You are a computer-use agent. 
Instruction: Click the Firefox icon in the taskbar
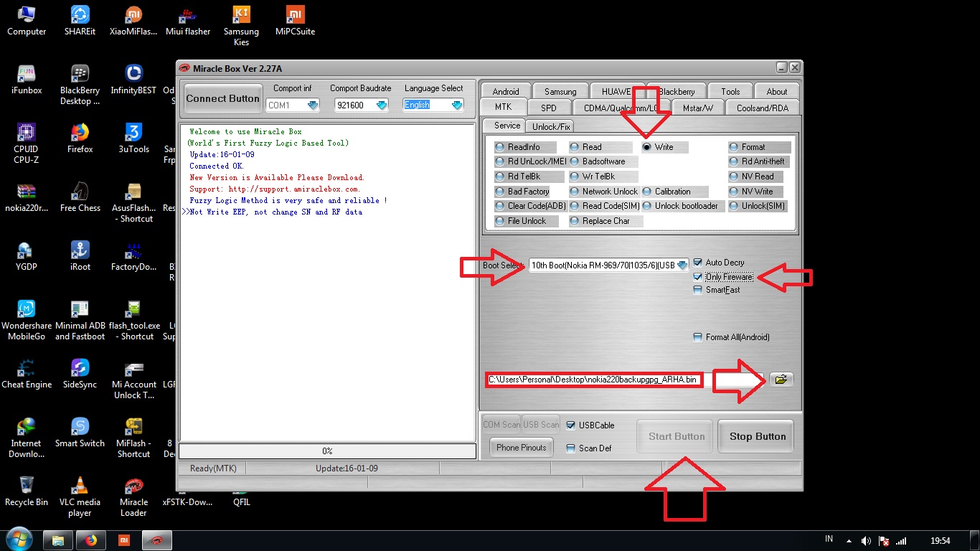90,540
